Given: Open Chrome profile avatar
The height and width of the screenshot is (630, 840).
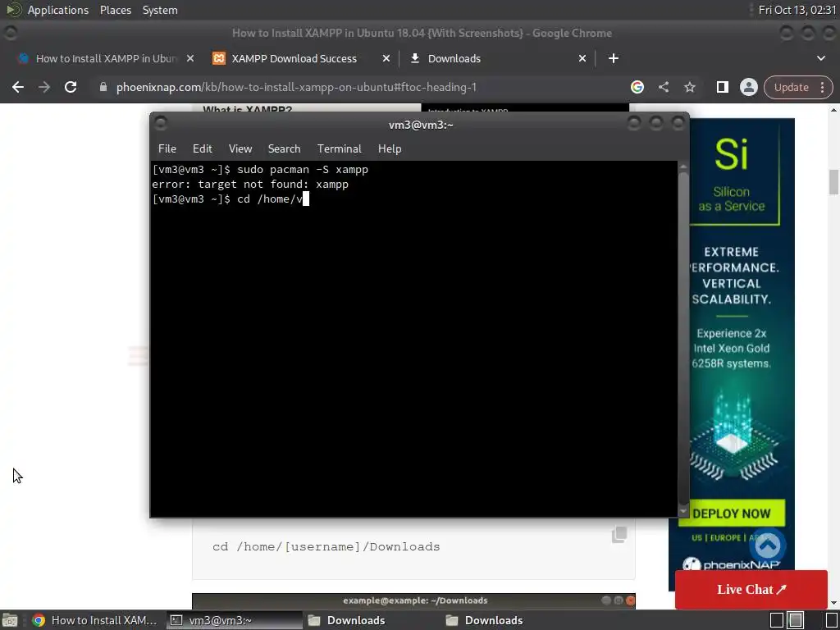Looking at the screenshot, I should (748, 87).
